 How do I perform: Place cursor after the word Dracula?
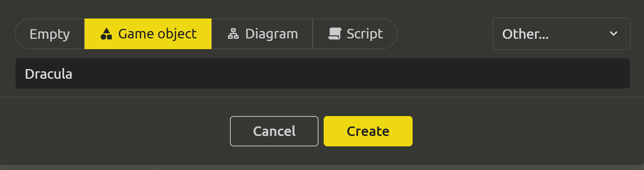click(x=73, y=74)
